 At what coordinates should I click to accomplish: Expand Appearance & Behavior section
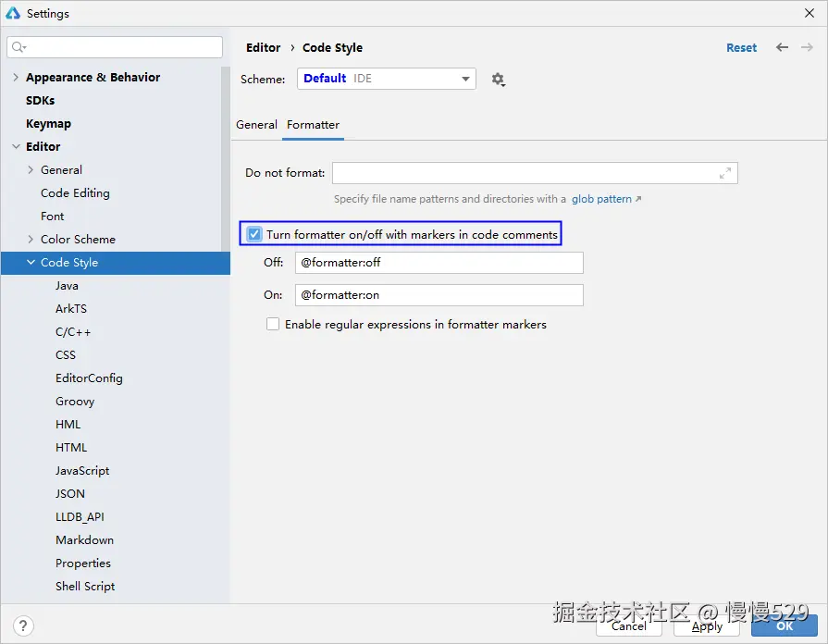tap(16, 77)
